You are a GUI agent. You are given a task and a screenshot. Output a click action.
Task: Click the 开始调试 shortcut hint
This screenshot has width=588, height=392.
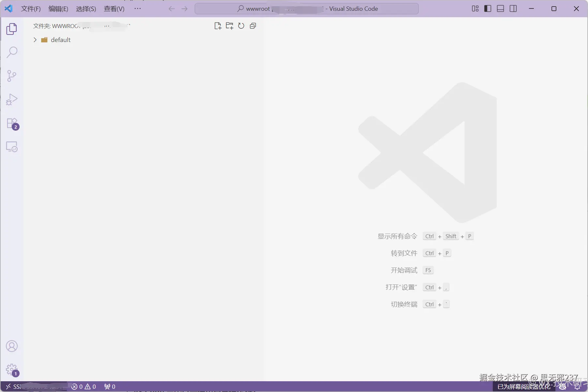coord(404,270)
